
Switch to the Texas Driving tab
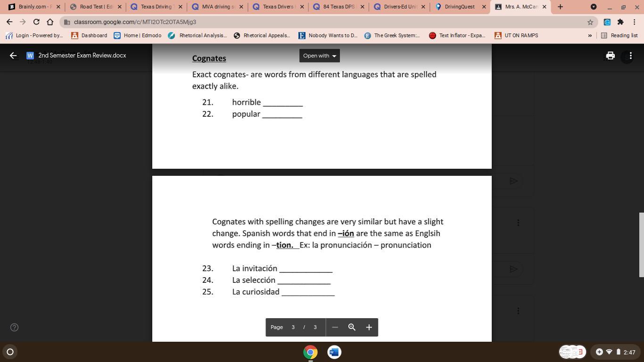point(156,7)
